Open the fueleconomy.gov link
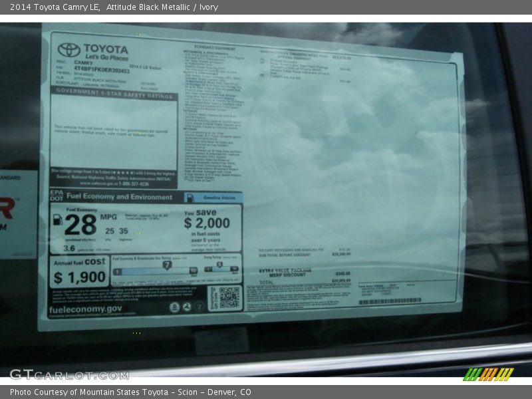532x399 pixels. coord(85,309)
